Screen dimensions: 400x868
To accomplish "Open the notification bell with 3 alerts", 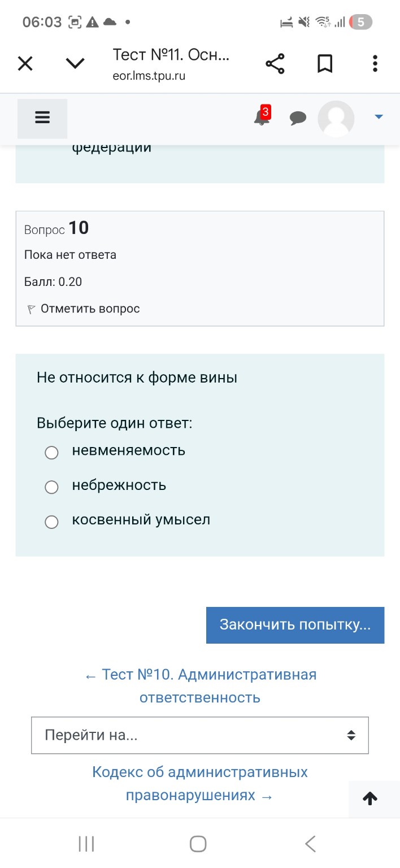I will 262,118.
